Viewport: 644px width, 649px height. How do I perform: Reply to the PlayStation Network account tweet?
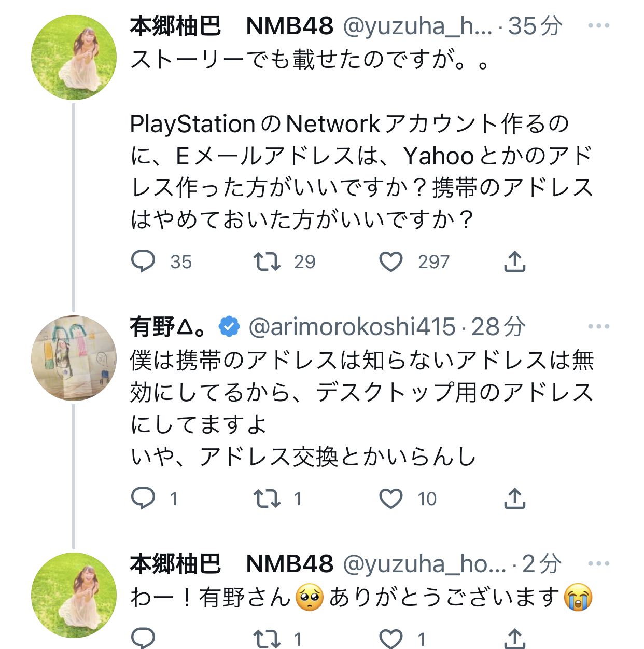pos(143,261)
